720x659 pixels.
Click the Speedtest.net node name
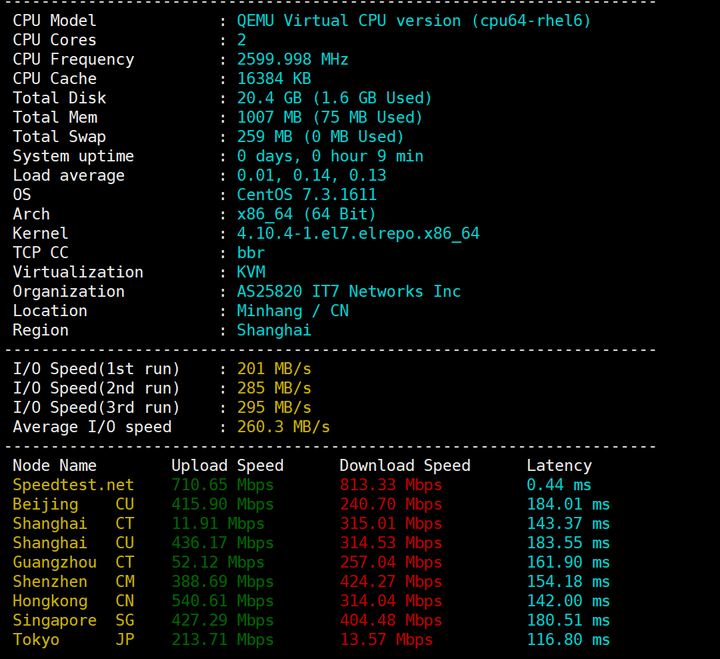point(73,485)
